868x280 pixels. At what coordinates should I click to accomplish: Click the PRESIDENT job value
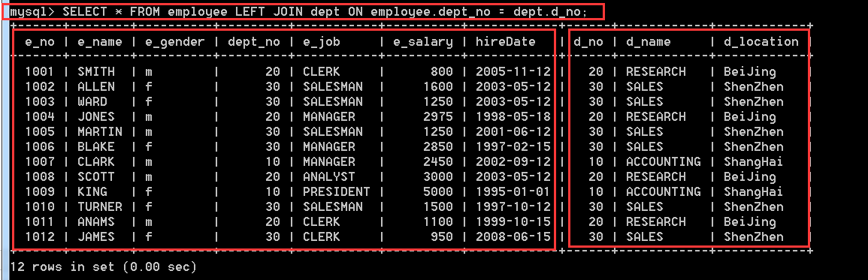tap(337, 191)
